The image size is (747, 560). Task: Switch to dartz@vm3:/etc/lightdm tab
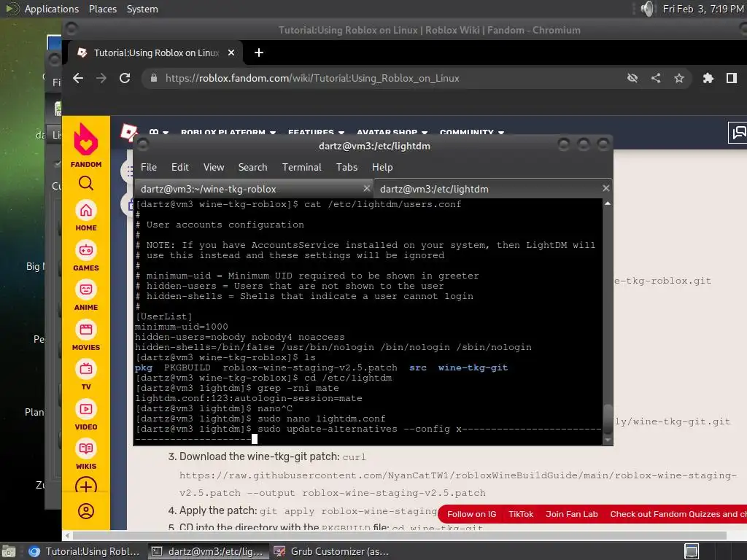tap(493, 189)
